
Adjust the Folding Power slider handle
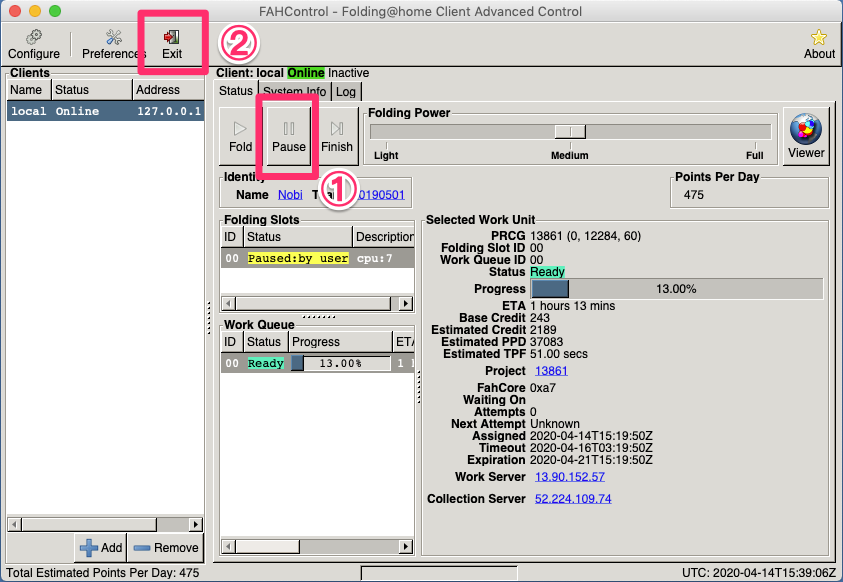click(570, 132)
